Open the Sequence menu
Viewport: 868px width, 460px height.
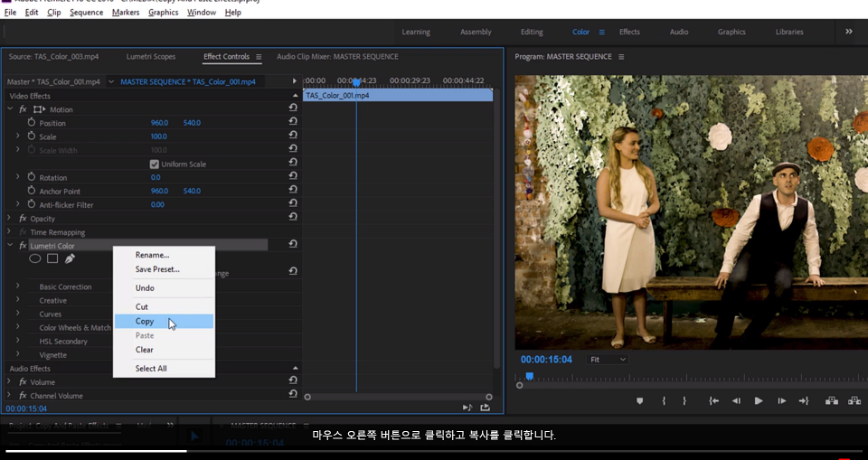tap(87, 12)
